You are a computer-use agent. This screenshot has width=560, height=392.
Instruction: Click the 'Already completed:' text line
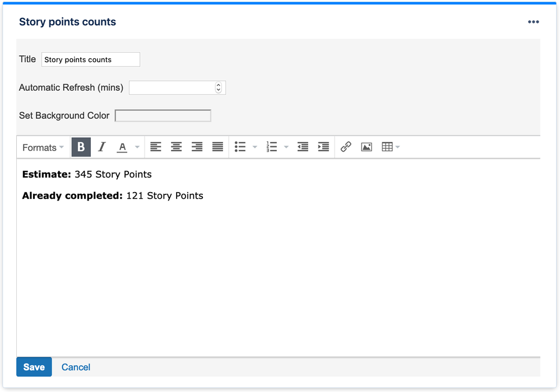[113, 196]
